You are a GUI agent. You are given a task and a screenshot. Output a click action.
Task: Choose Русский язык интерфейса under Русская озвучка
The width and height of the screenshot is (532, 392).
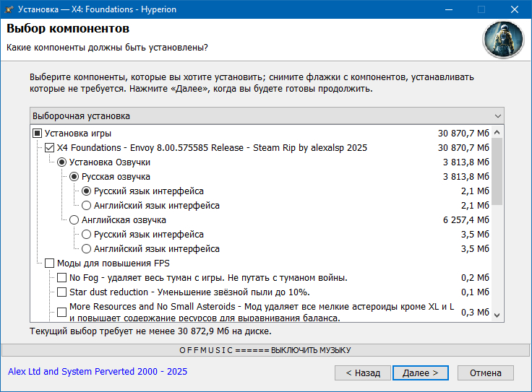point(86,191)
